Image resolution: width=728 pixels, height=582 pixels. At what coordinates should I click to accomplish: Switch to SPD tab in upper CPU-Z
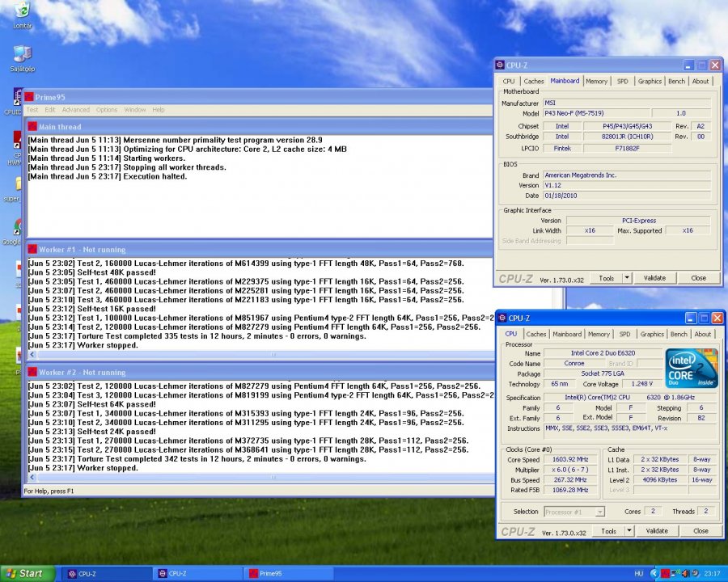622,81
